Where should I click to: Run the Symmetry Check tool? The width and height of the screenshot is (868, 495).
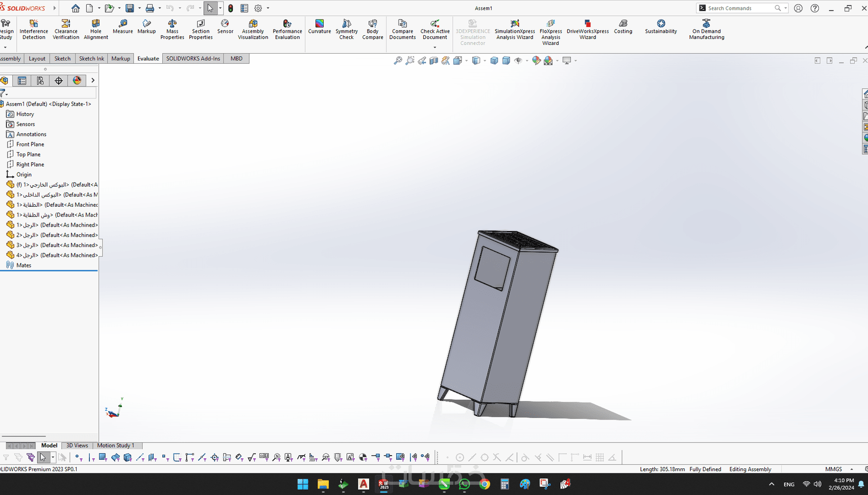click(346, 30)
